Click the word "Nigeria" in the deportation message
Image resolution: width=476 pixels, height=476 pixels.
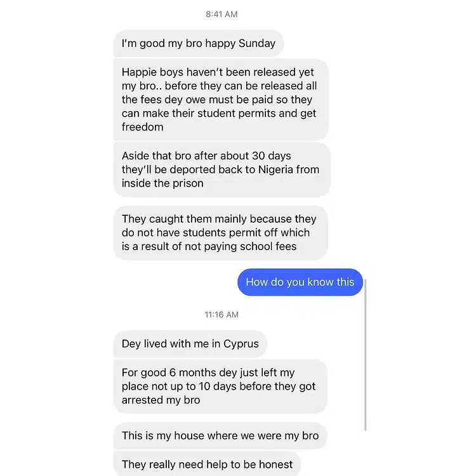[300, 169]
